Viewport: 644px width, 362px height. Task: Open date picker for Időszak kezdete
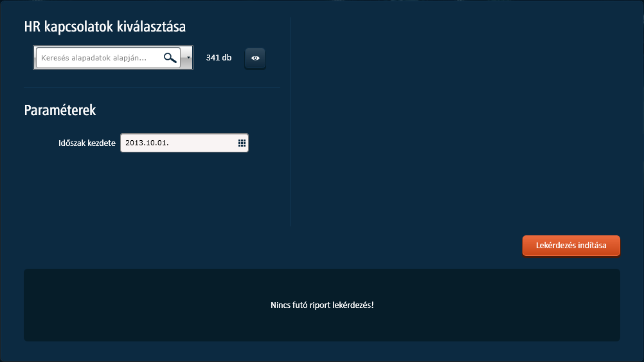(242, 143)
